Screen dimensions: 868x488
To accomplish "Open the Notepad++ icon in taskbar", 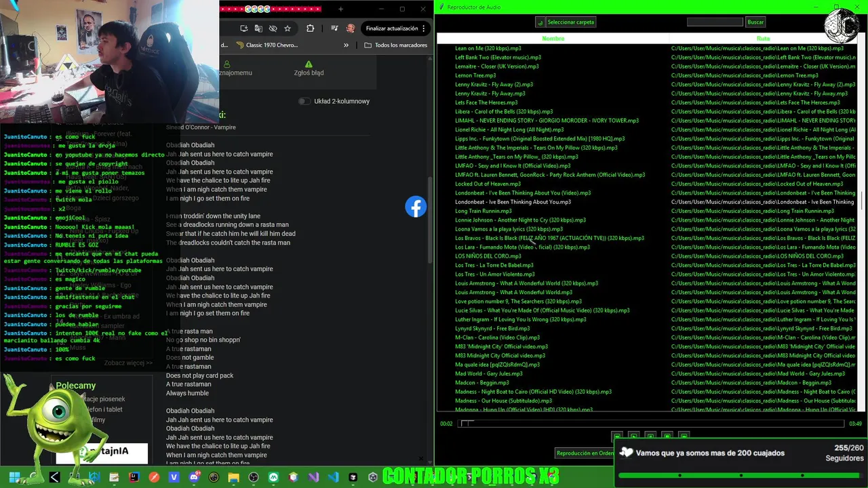I will tap(114, 477).
